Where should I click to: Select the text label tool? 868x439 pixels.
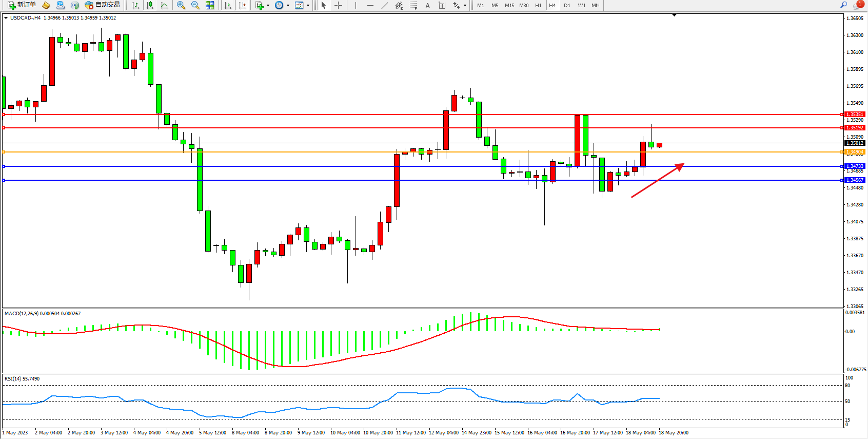(442, 5)
